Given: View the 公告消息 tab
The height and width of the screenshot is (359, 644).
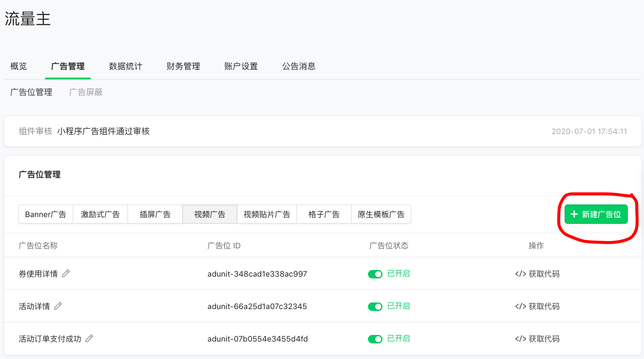Looking at the screenshot, I should click(x=299, y=66).
